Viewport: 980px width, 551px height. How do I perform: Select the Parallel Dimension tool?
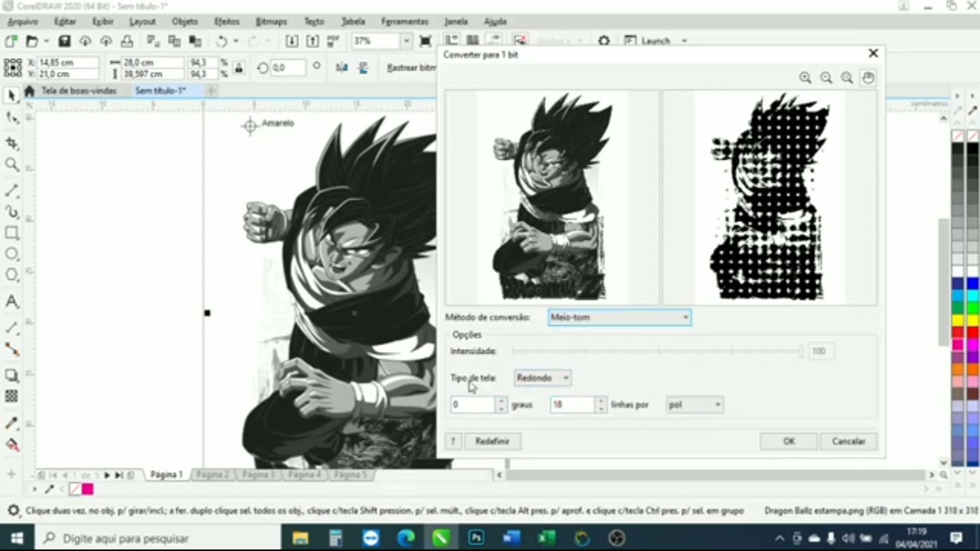11,328
